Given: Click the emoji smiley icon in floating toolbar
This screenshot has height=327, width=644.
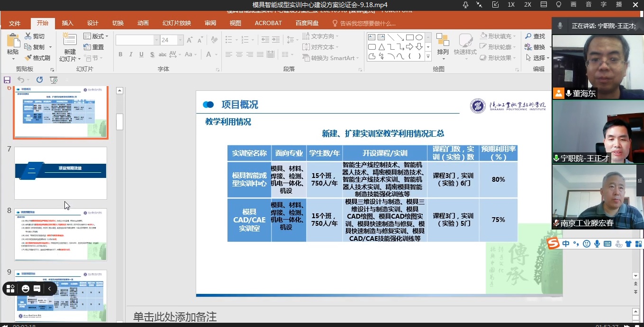Looking at the screenshot, I should [26, 288].
